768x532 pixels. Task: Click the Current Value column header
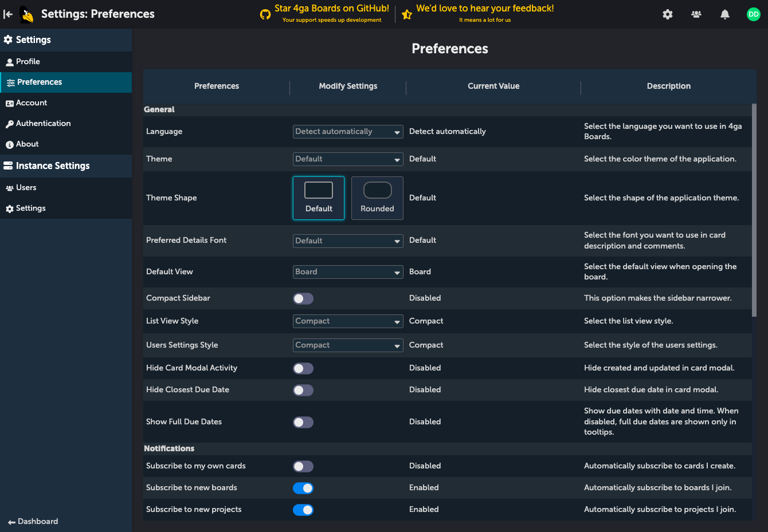coord(493,86)
